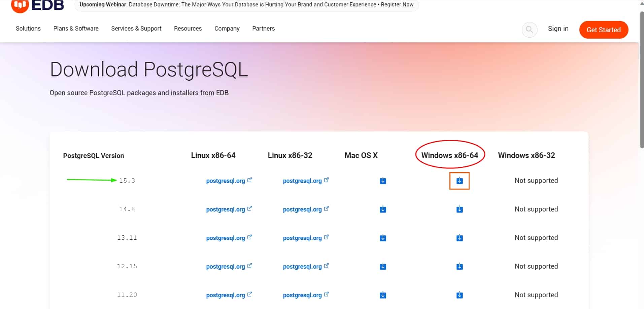Open postgresql.org link for version 13.11 Linux x86-64

(226, 238)
